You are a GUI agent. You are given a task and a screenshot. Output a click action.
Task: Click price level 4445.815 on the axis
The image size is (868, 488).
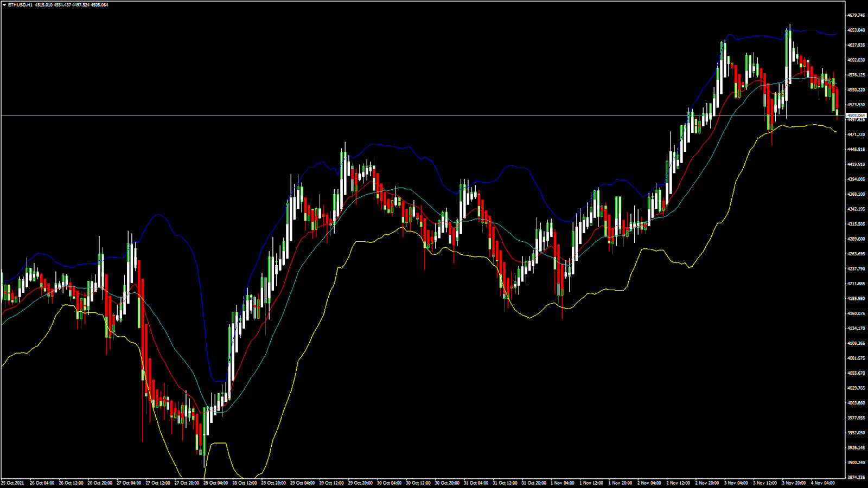(856, 150)
